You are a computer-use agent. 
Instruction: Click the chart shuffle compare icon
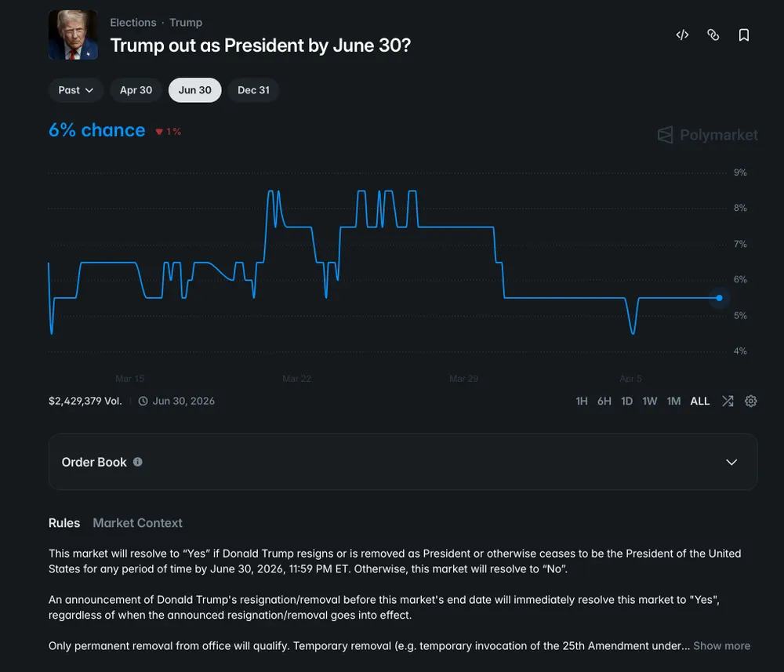coord(728,401)
